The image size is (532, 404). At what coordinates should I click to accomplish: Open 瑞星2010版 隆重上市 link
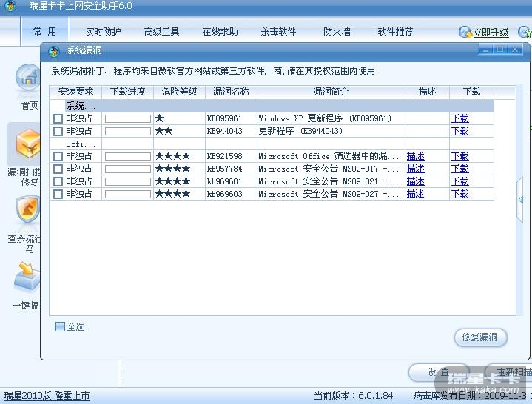pyautogui.click(x=47, y=396)
